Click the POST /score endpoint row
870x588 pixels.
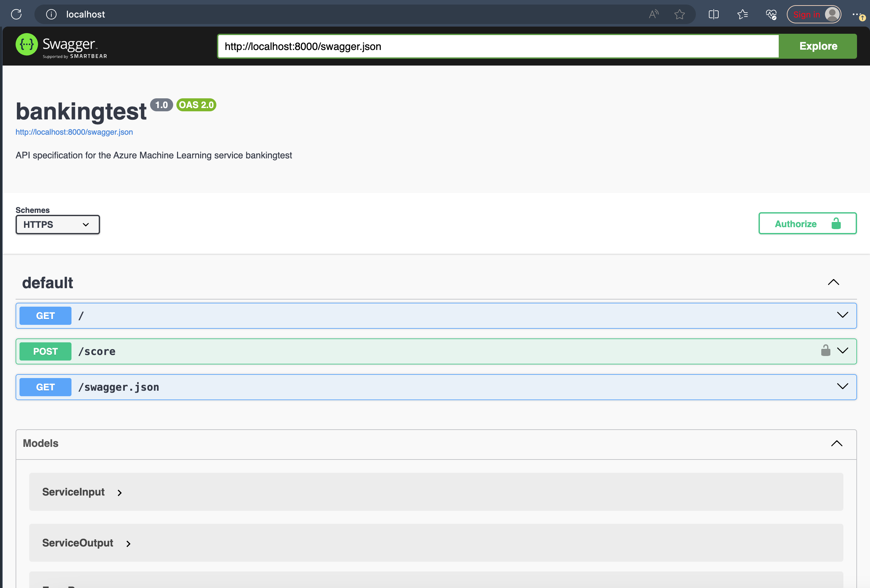pyautogui.click(x=436, y=351)
